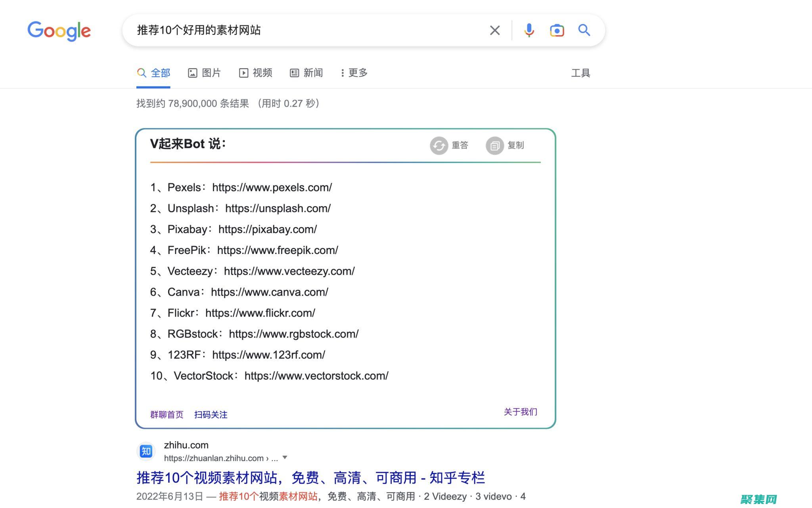
Task: Click the zhihu.com favicon on the result
Action: pos(146,451)
